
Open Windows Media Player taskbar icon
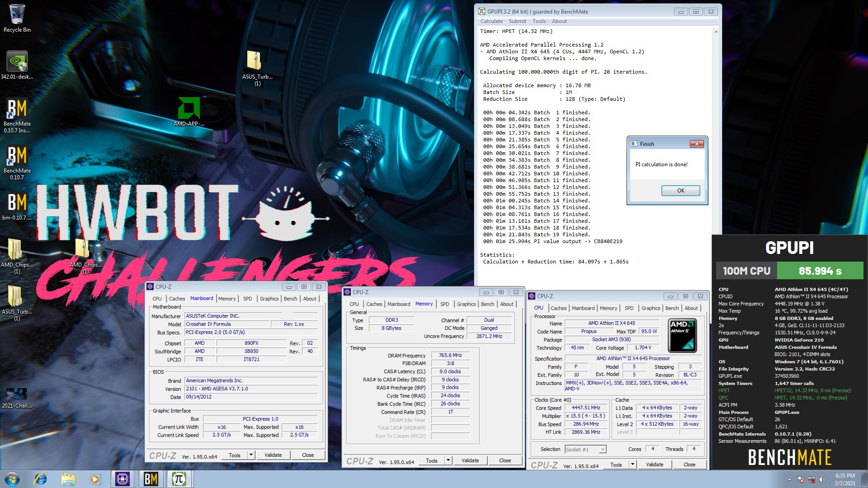[x=95, y=479]
